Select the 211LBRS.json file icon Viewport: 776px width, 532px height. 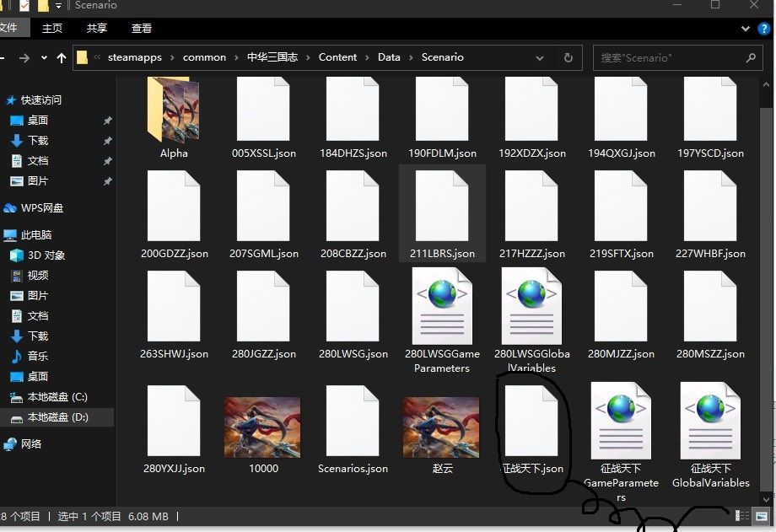(x=442, y=206)
